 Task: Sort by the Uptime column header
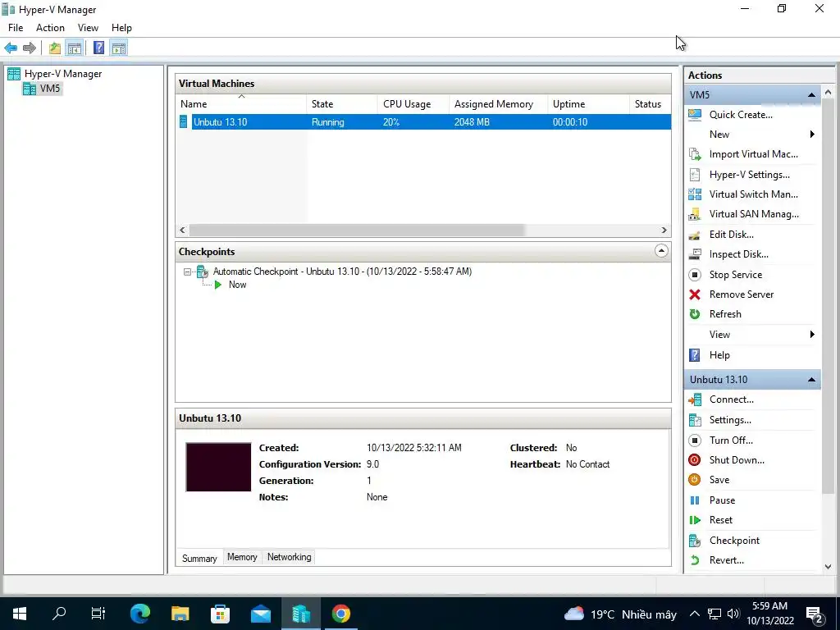[588, 104]
